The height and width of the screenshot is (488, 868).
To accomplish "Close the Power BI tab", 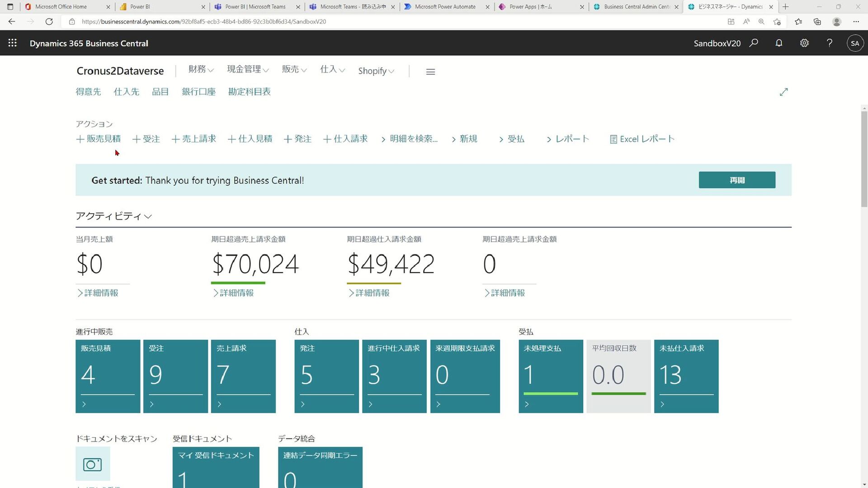I will tap(203, 7).
